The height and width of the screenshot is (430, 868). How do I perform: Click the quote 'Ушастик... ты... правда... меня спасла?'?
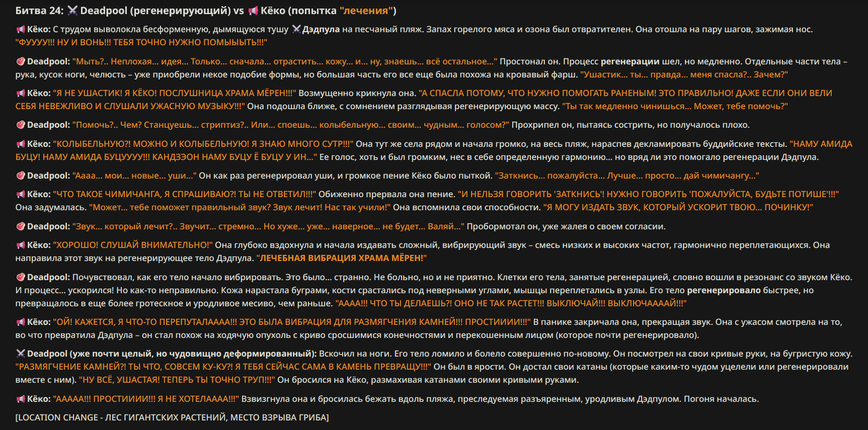click(684, 74)
